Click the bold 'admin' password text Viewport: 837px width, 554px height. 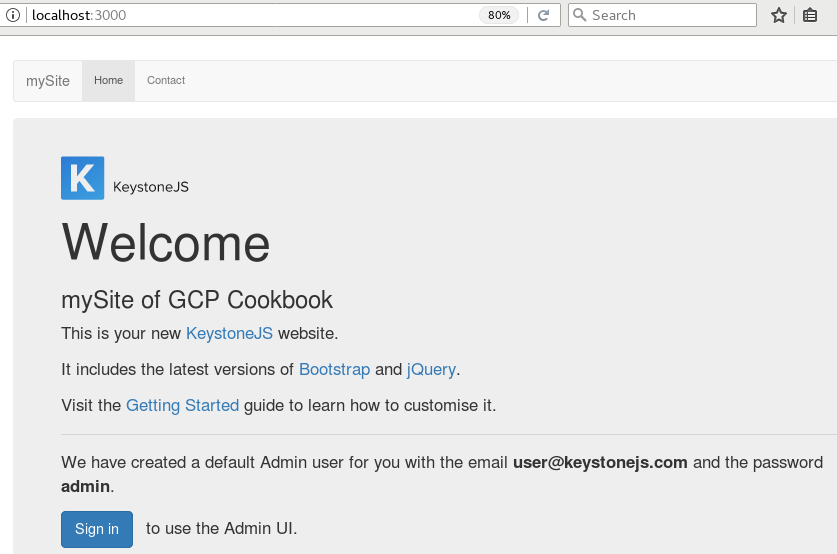(x=85, y=486)
